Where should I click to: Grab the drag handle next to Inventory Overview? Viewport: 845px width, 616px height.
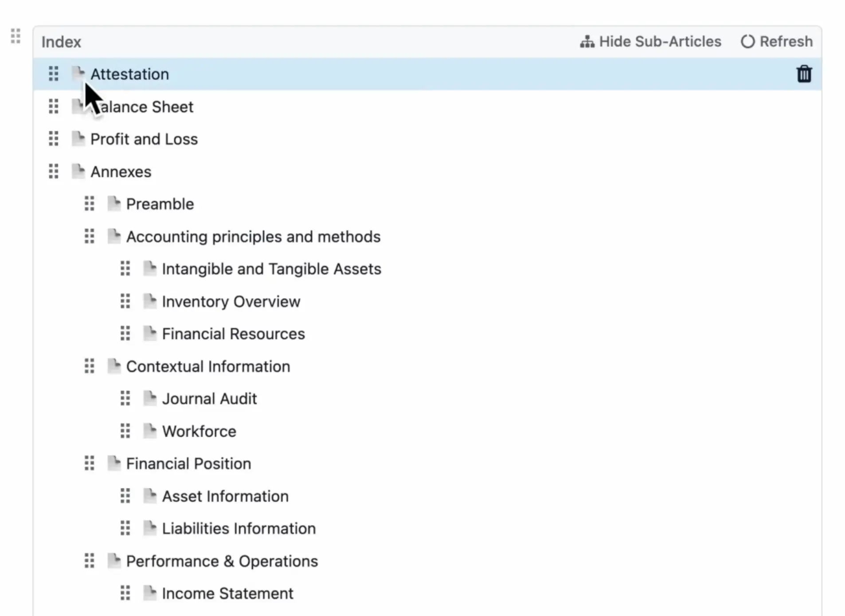[125, 301]
